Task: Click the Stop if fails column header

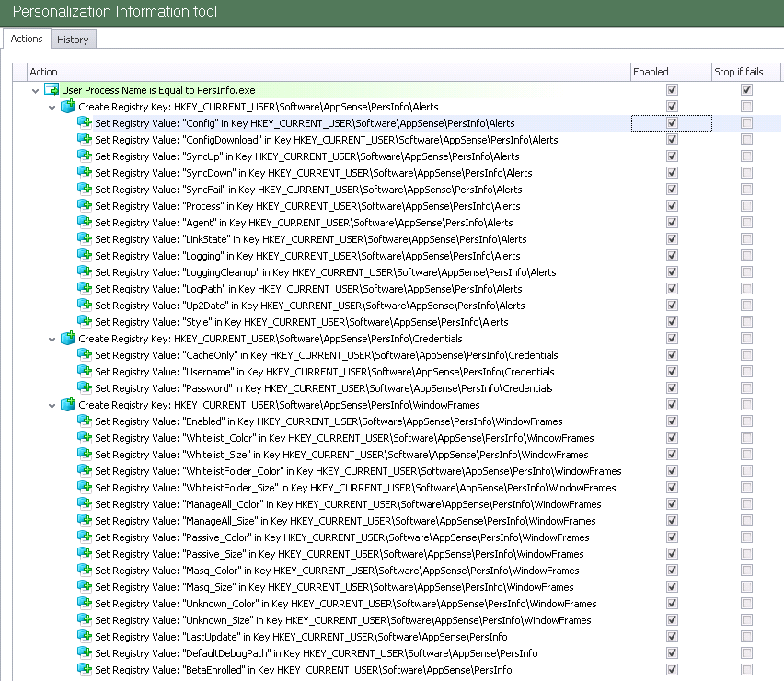Action: point(745,72)
